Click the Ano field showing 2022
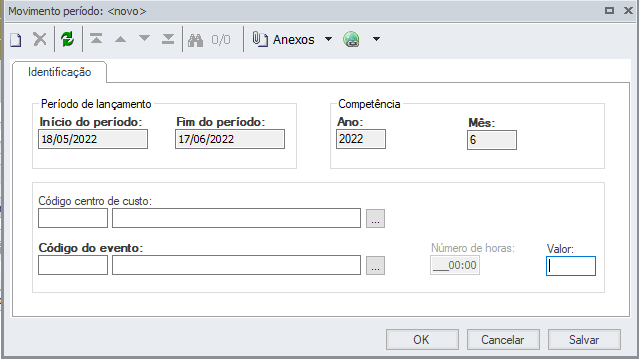 tap(361, 139)
